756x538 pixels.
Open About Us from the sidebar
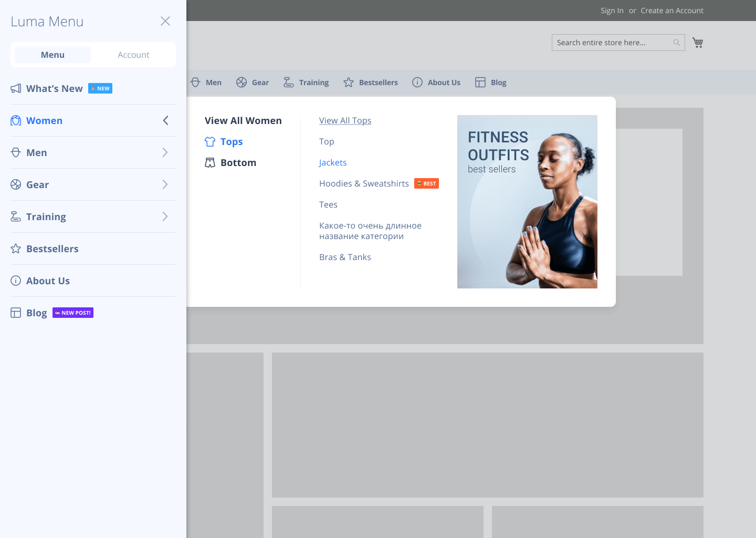click(48, 281)
